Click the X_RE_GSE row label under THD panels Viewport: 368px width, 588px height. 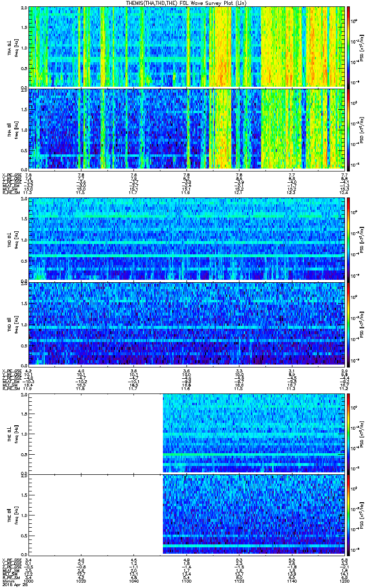(11, 370)
